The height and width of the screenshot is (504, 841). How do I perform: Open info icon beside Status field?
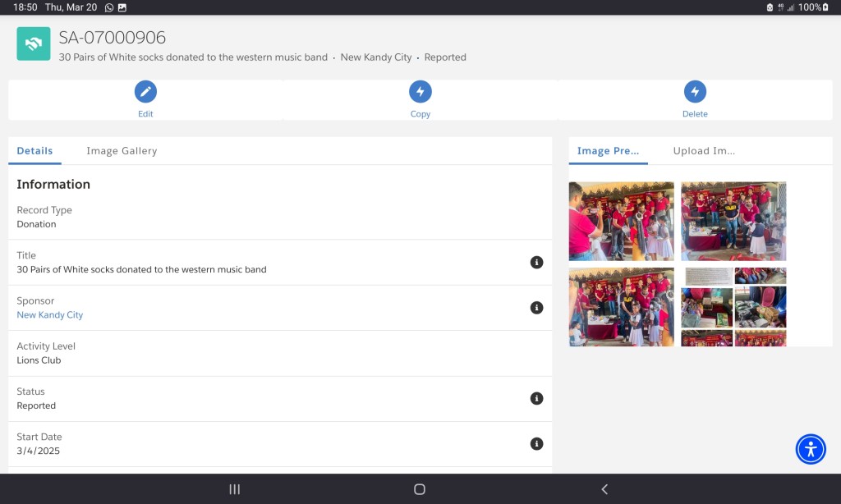tap(536, 398)
